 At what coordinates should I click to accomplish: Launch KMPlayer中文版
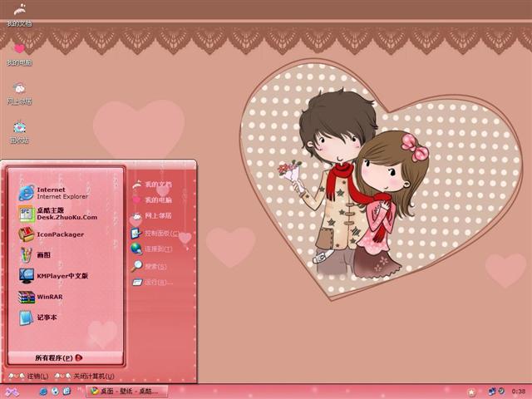53,275
